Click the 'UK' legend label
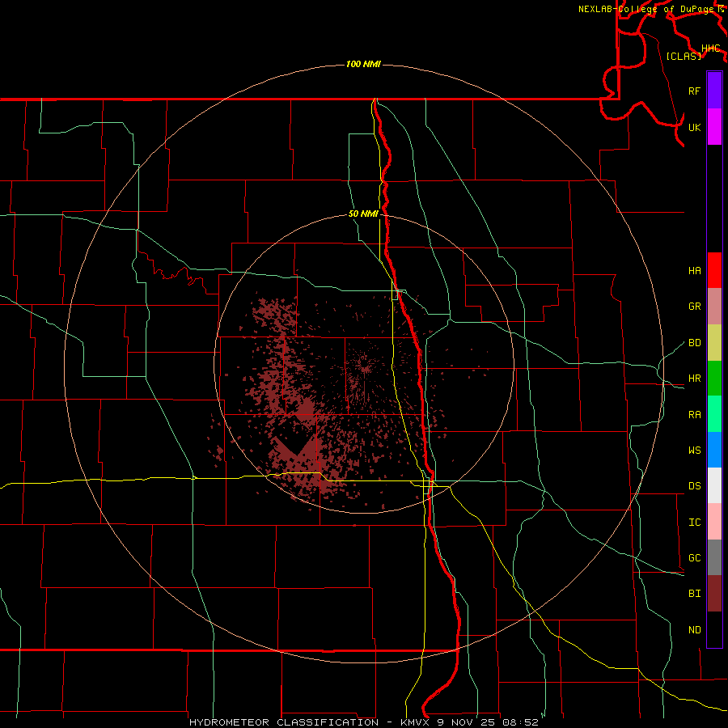 (695, 128)
